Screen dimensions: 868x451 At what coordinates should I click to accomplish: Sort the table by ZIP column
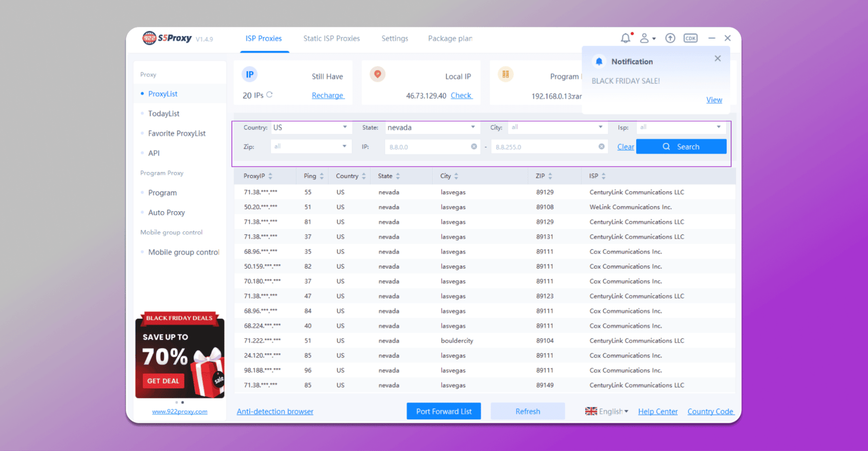point(550,176)
